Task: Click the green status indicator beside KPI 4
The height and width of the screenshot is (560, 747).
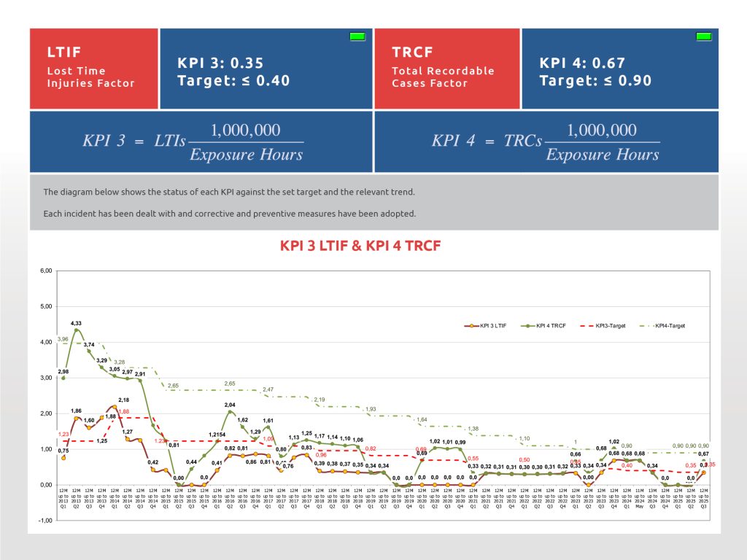Action: (x=703, y=36)
